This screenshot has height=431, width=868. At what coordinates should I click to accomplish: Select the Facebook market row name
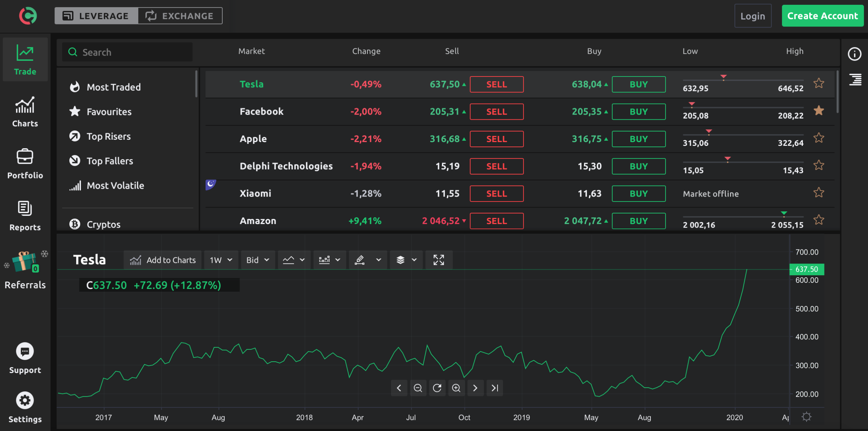[261, 112]
